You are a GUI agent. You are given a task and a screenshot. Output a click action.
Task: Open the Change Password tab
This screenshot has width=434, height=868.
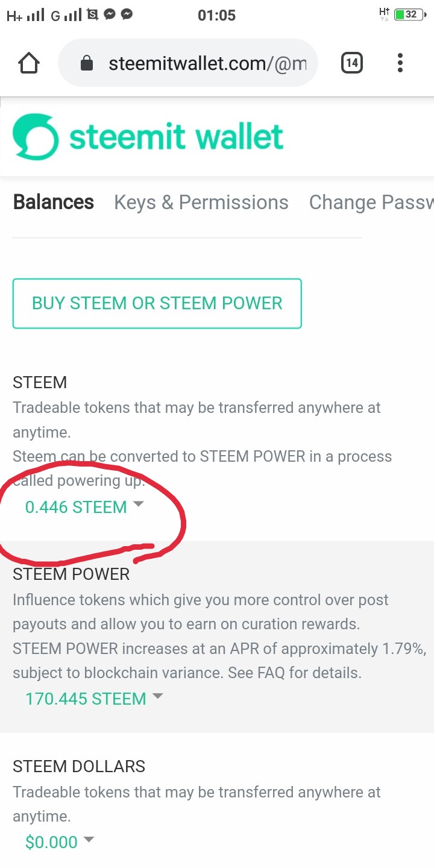tap(371, 203)
